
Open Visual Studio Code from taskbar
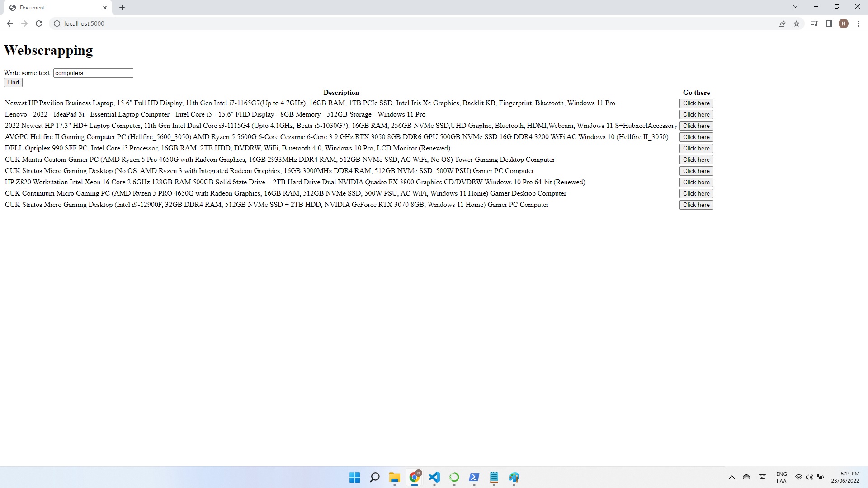(x=434, y=477)
